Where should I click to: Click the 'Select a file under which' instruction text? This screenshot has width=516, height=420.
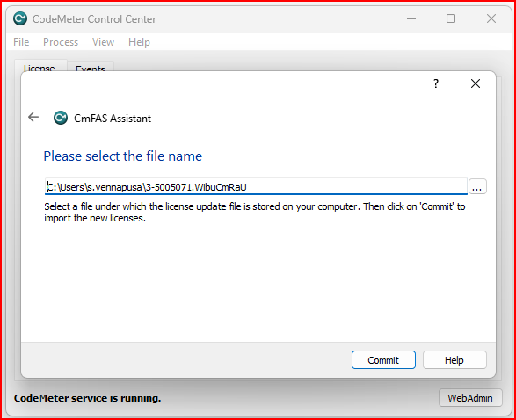pyautogui.click(x=254, y=212)
